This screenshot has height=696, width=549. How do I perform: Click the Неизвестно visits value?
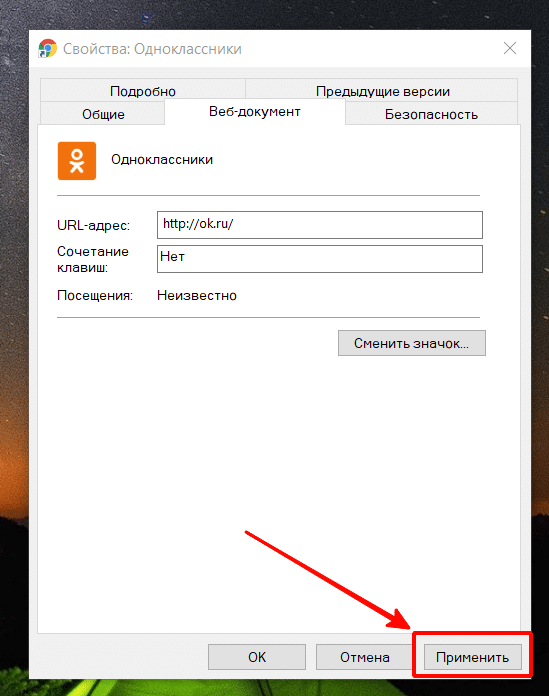197,295
